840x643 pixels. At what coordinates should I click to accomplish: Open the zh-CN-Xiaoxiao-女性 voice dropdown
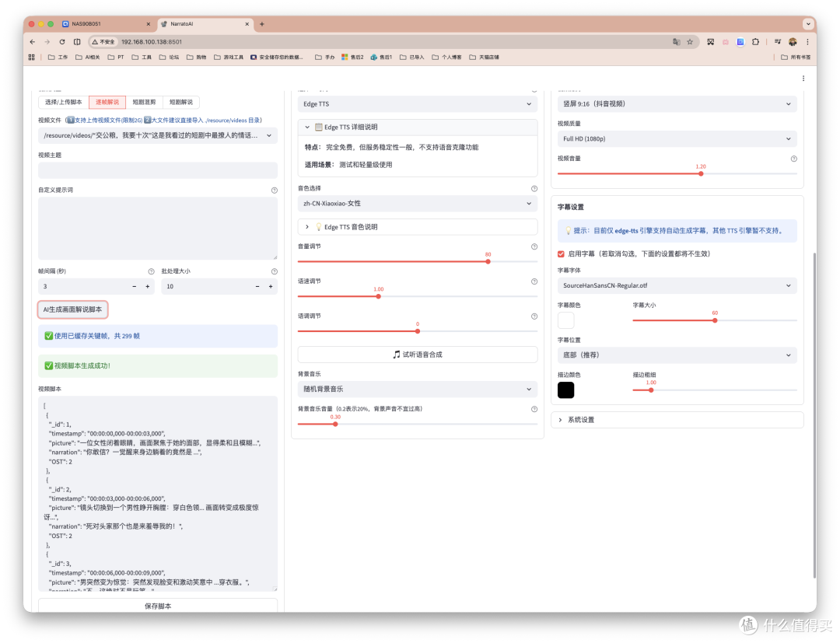pos(418,204)
